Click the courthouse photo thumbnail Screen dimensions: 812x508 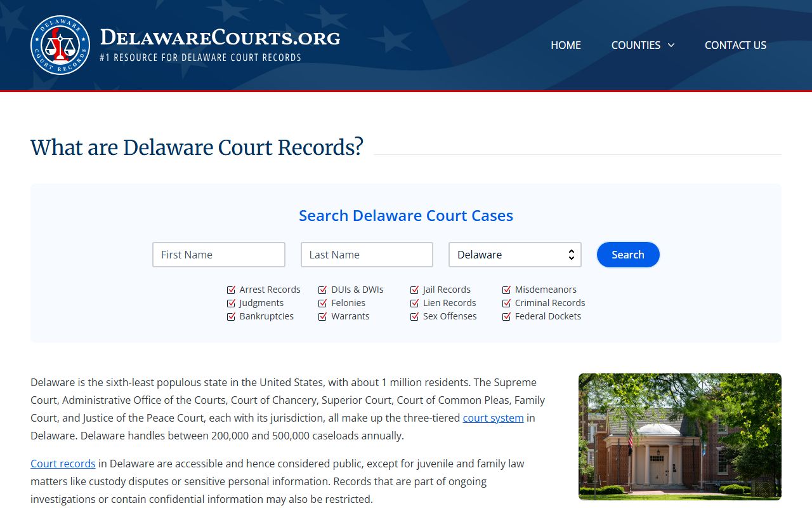(680, 437)
